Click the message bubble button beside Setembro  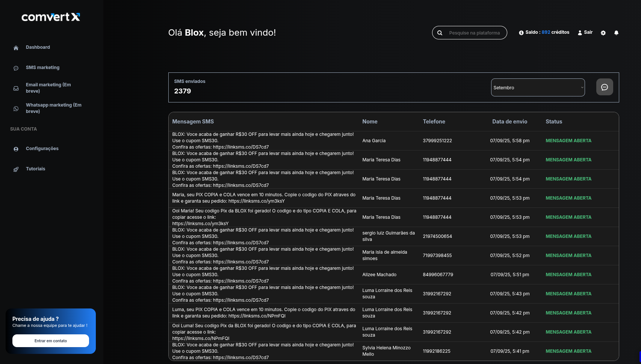(x=605, y=87)
